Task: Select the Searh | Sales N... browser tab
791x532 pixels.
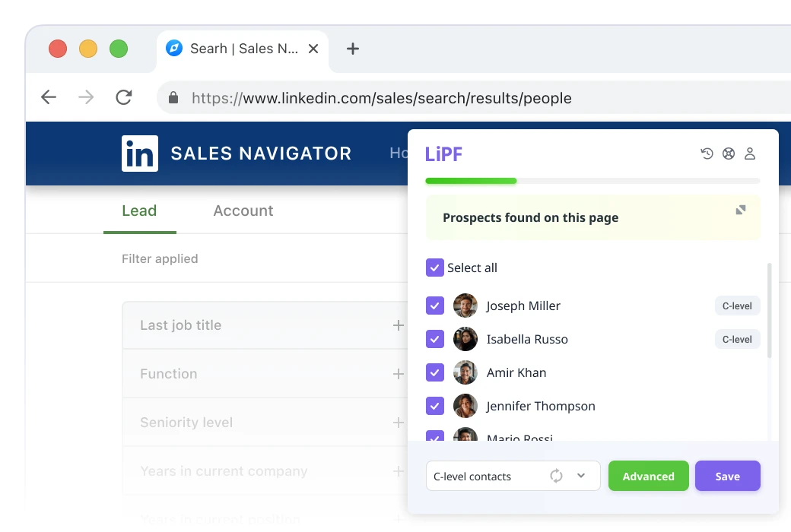Action: coord(243,49)
